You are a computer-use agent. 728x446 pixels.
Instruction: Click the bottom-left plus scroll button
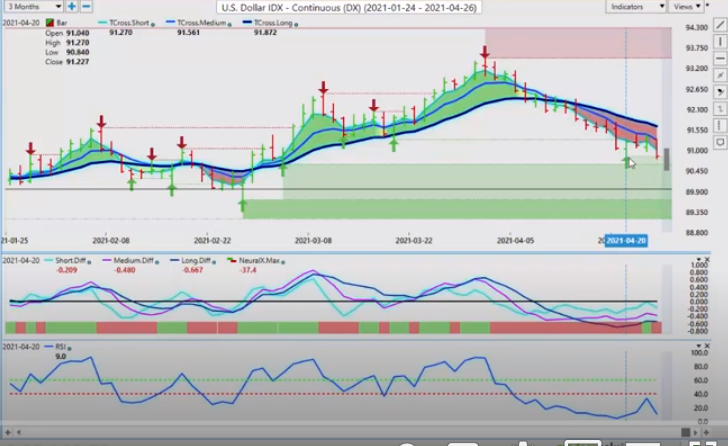[8, 432]
